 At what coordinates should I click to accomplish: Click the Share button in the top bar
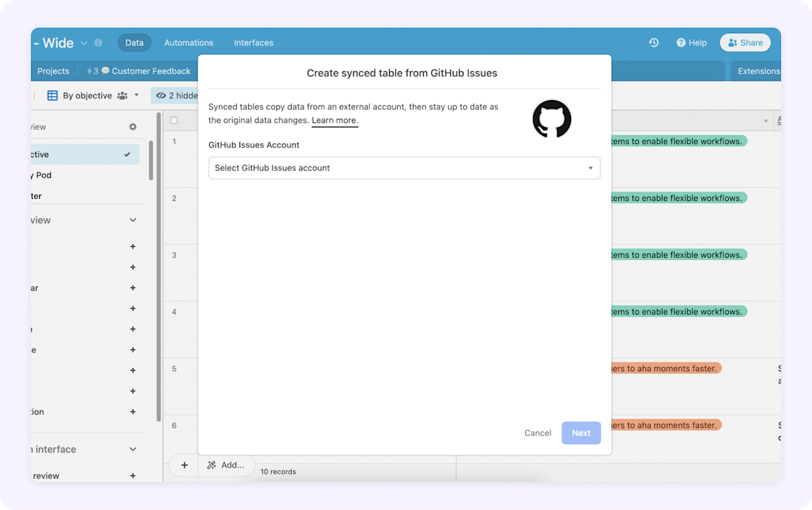tap(745, 42)
